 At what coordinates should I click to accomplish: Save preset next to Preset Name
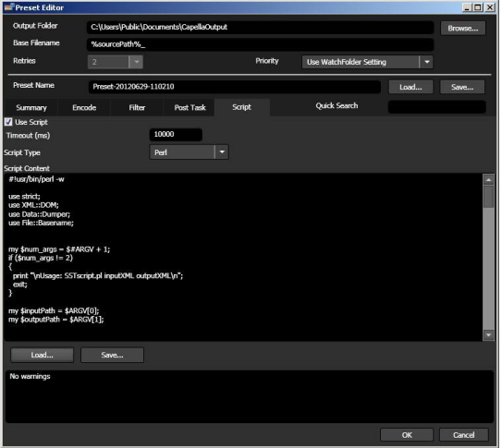[462, 87]
